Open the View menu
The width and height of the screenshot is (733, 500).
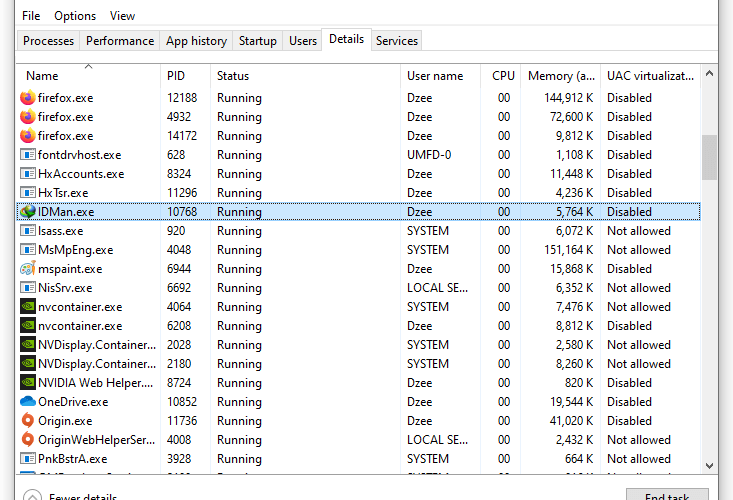pyautogui.click(x=122, y=16)
